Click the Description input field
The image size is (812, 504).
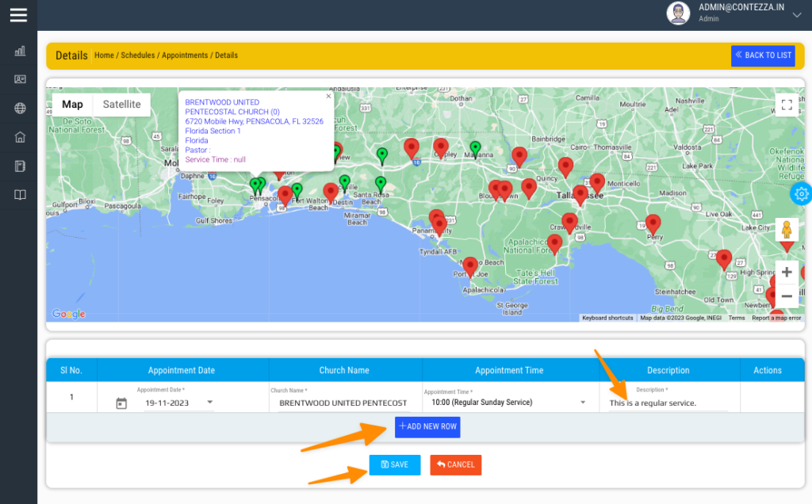pyautogui.click(x=668, y=403)
